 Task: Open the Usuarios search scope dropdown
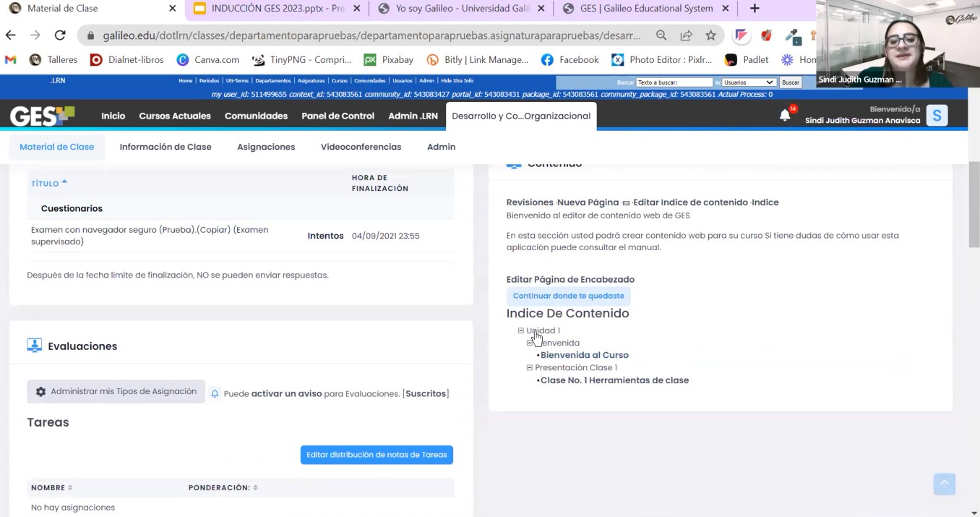click(748, 82)
